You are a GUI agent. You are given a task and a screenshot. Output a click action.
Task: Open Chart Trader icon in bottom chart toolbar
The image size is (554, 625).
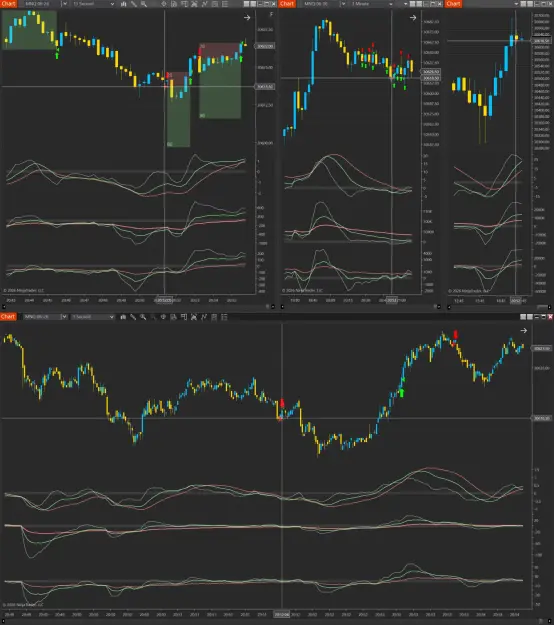click(183, 317)
